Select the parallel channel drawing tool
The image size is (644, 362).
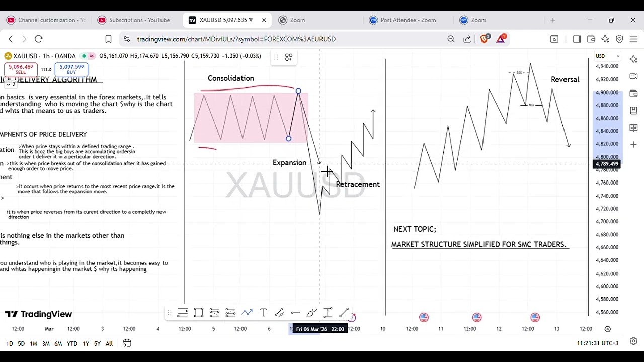279,313
